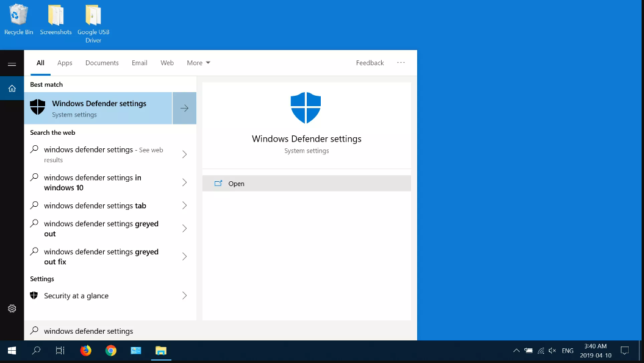Launch Firefox from the taskbar
The image size is (644, 363).
click(85, 351)
